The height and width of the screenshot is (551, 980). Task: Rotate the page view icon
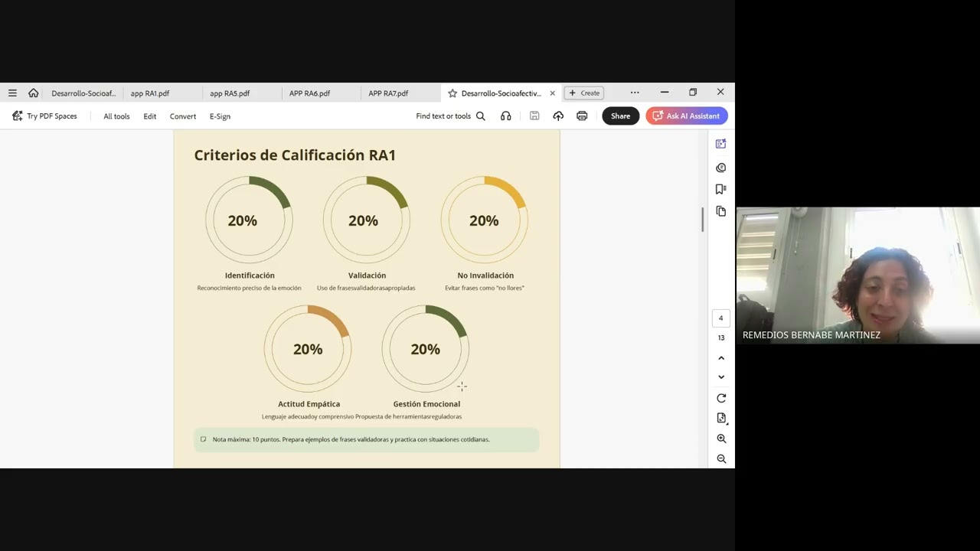click(x=720, y=398)
